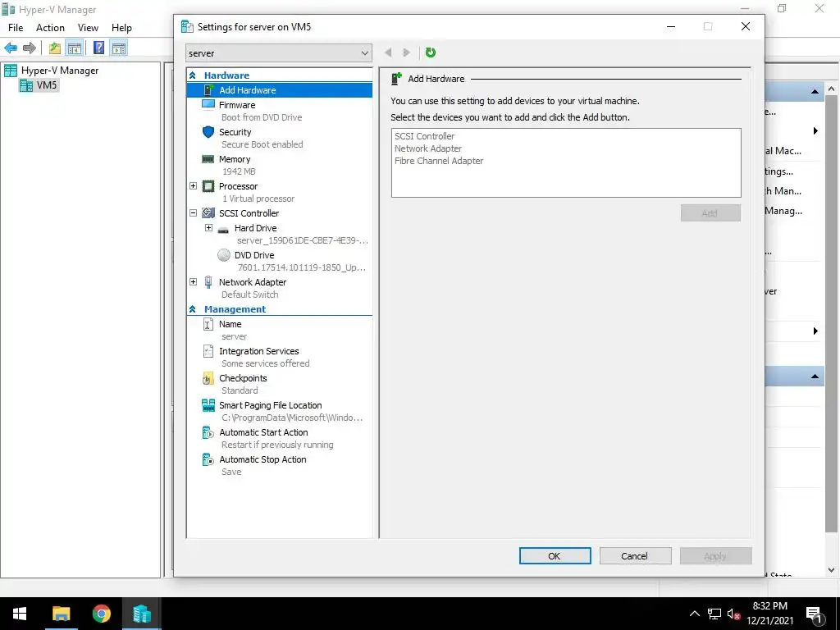The image size is (840, 630).
Task: Open the Help menu
Action: click(121, 28)
